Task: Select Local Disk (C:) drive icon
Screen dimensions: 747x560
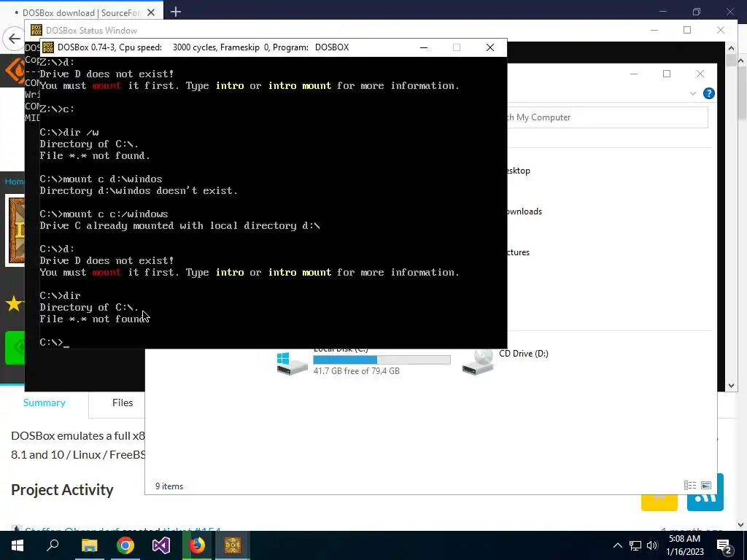Action: click(292, 363)
